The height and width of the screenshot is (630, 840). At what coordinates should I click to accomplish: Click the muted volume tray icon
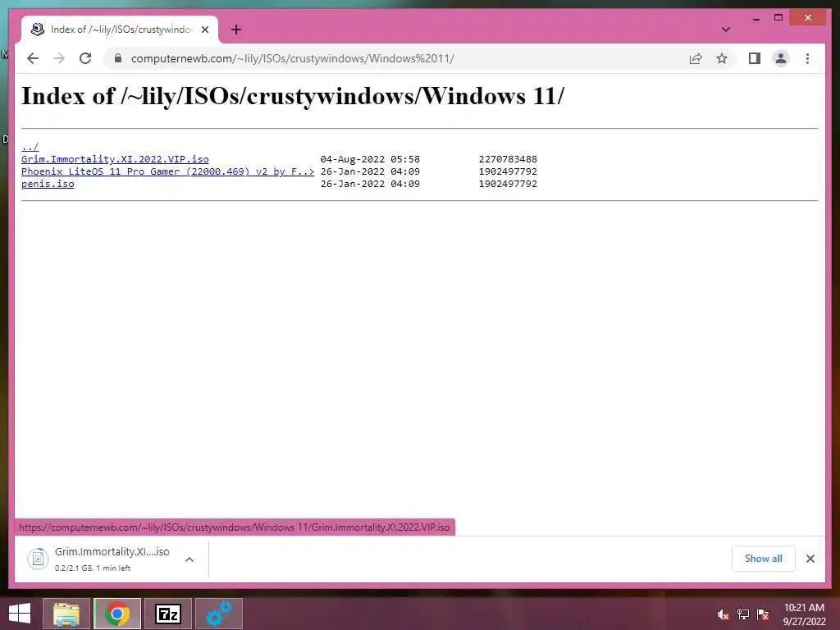723,614
